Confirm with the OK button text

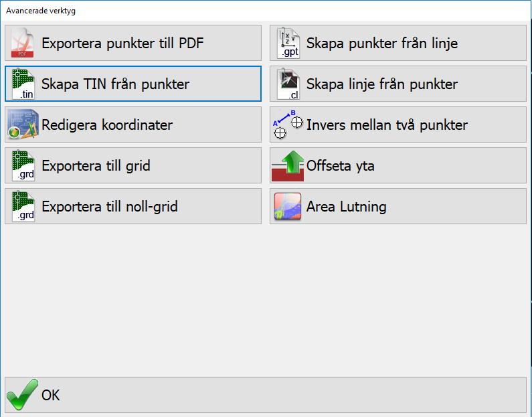[51, 395]
